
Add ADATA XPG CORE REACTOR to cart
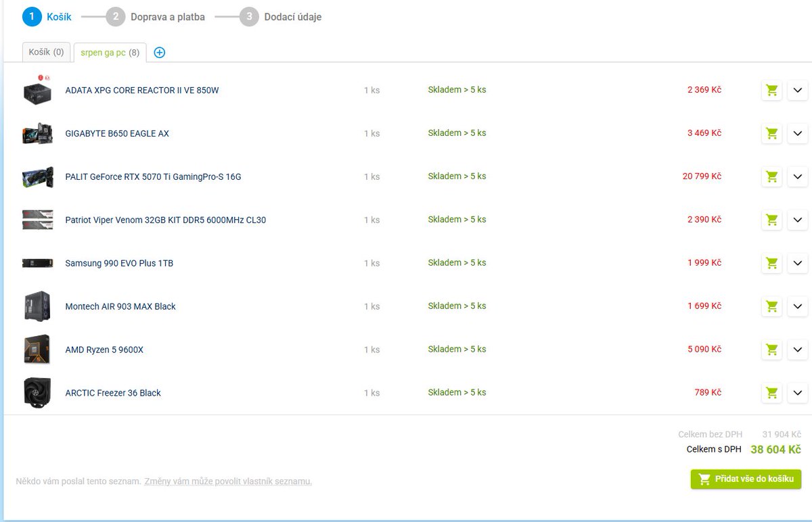[x=771, y=90]
